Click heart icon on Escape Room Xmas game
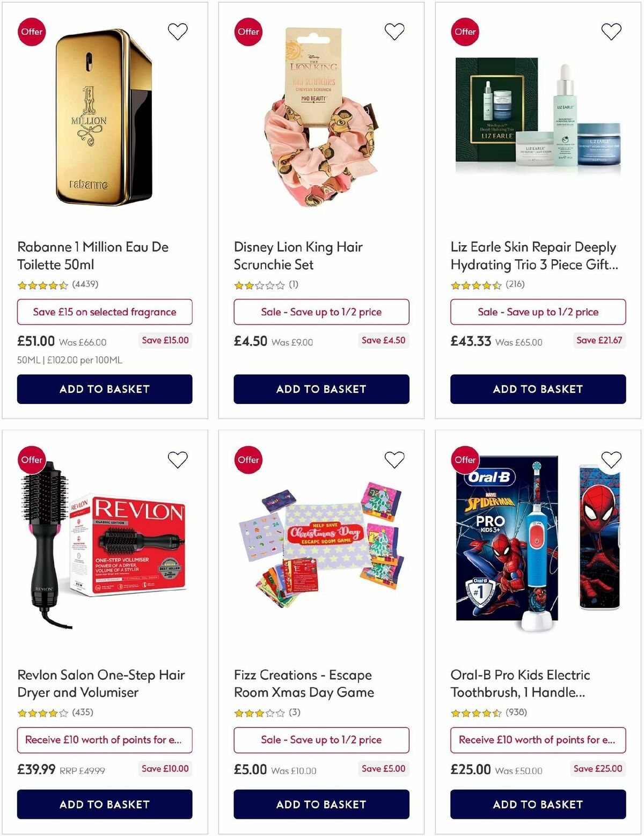This screenshot has width=644, height=836. coord(394,459)
